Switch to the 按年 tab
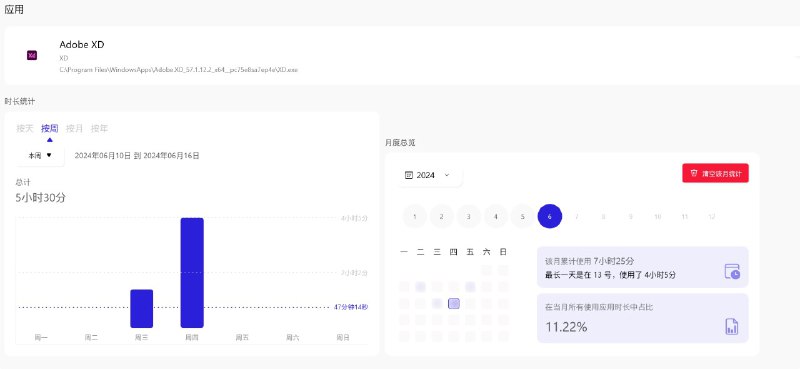This screenshot has width=800, height=369. coord(99,128)
